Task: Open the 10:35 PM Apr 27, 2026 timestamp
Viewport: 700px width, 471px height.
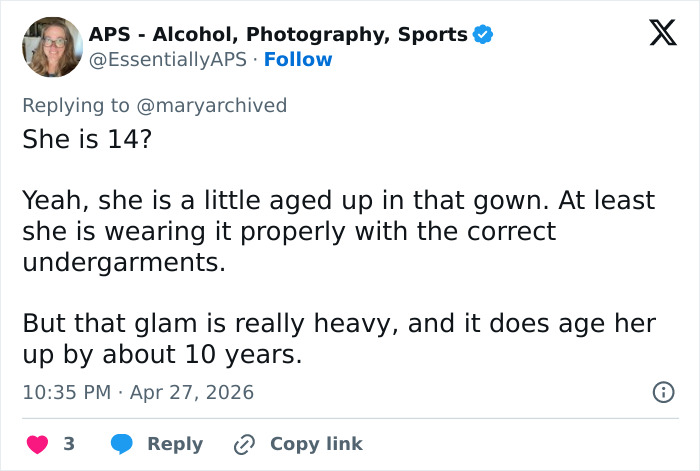Action: coord(138,392)
